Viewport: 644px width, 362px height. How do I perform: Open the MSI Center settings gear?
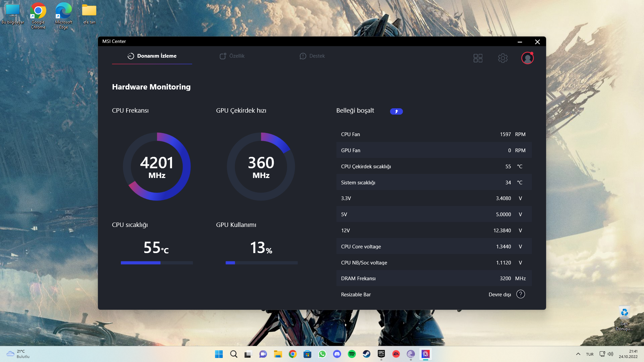[502, 58]
